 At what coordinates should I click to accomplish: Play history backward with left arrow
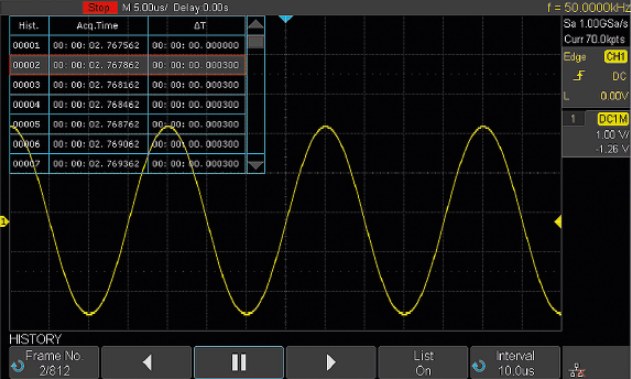(146, 363)
